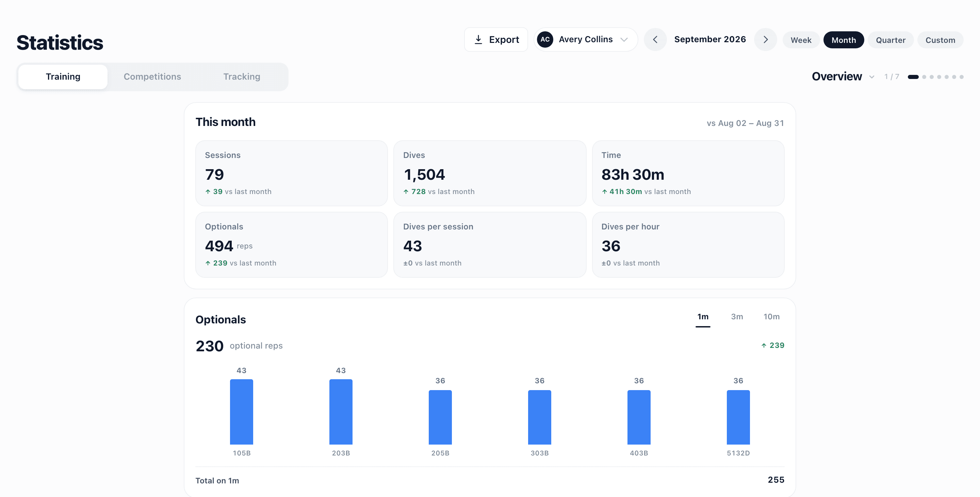980x497 pixels.
Task: Go to previous month arrow
Action: pos(655,39)
